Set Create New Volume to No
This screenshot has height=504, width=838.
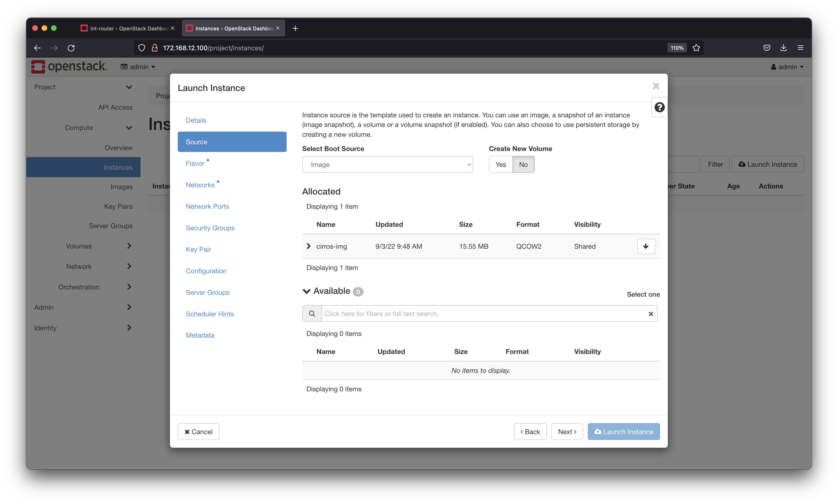click(x=523, y=165)
